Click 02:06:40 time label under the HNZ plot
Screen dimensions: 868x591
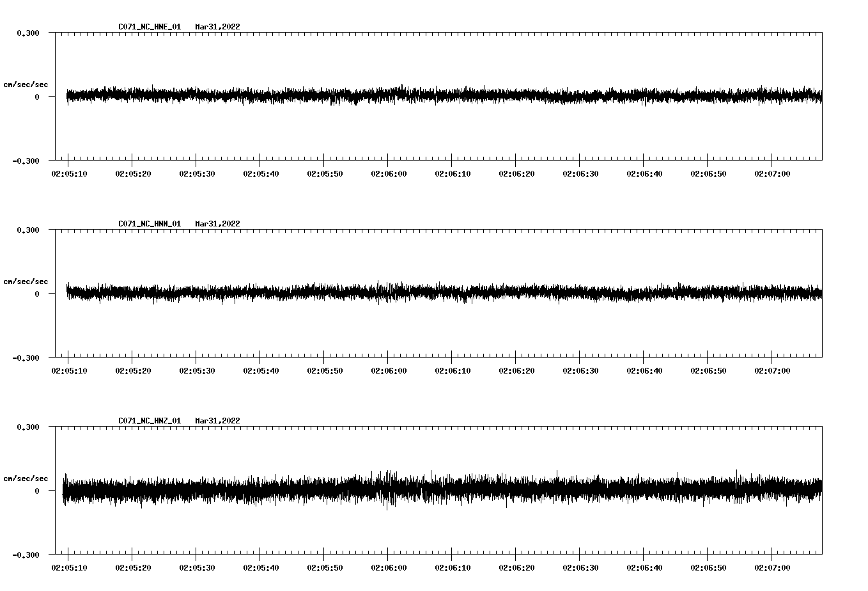pyautogui.click(x=644, y=568)
